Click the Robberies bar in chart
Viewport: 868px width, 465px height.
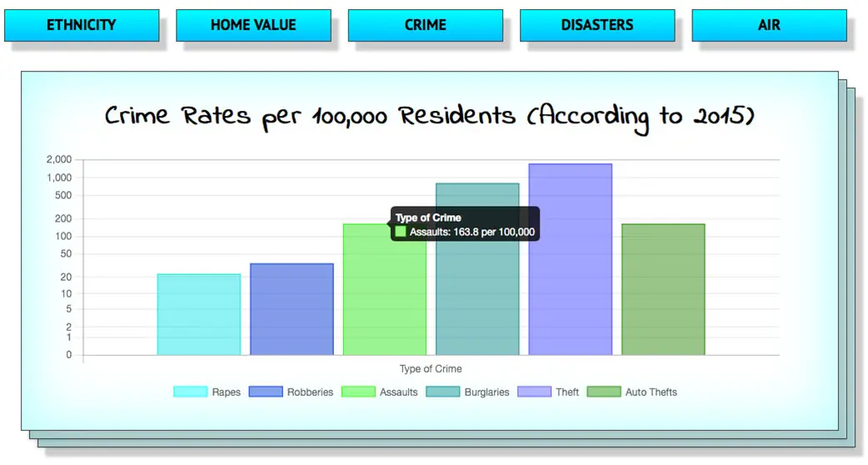tap(292, 309)
